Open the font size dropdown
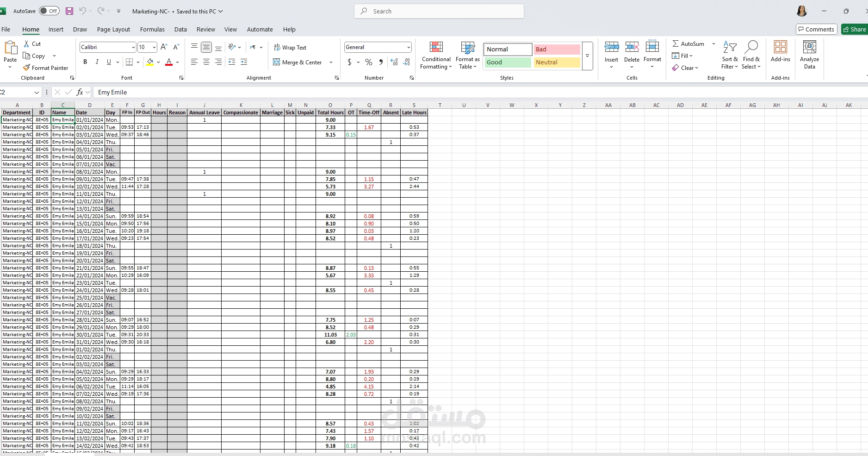The width and height of the screenshot is (868, 456). pyautogui.click(x=154, y=47)
